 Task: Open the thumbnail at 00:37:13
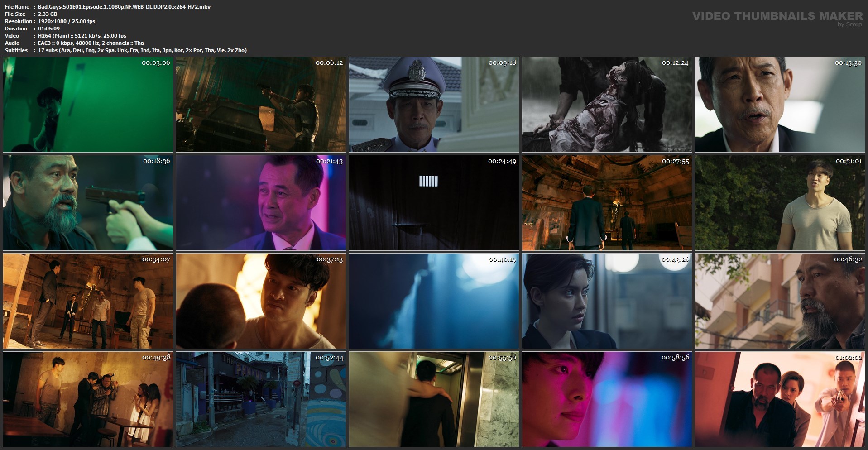[x=261, y=301]
